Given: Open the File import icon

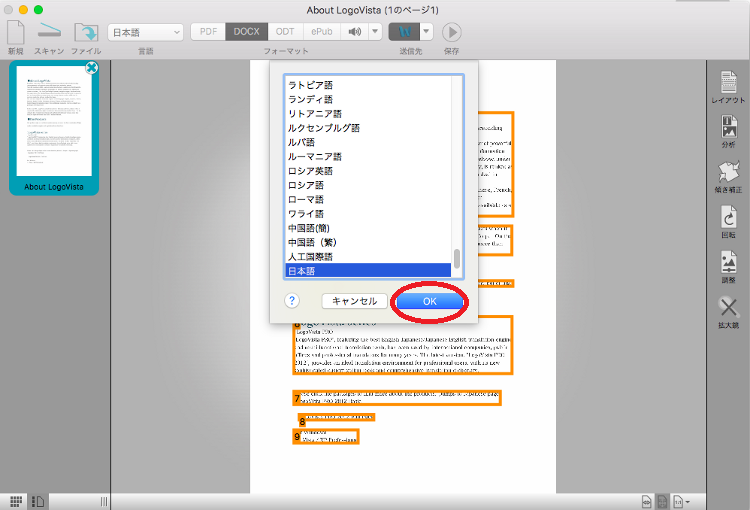Looking at the screenshot, I should pyautogui.click(x=86, y=32).
